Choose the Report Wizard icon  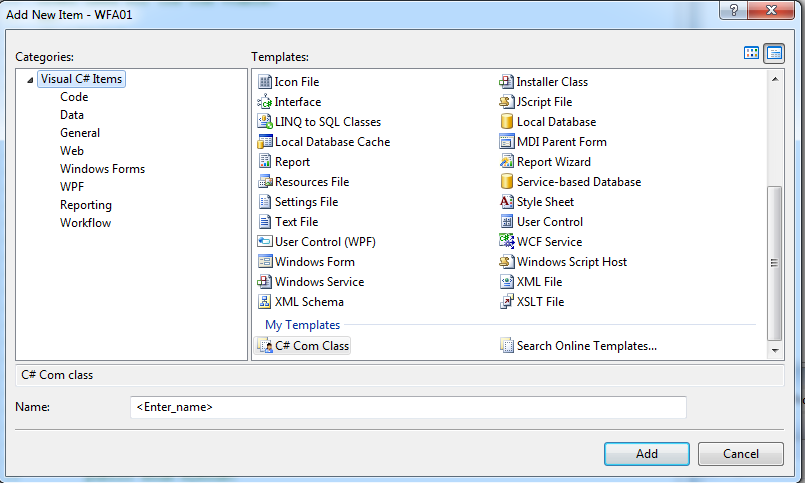(x=506, y=162)
